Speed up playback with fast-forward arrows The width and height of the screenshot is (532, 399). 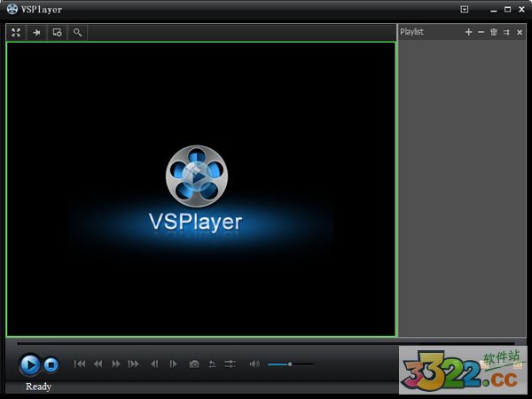(115, 364)
